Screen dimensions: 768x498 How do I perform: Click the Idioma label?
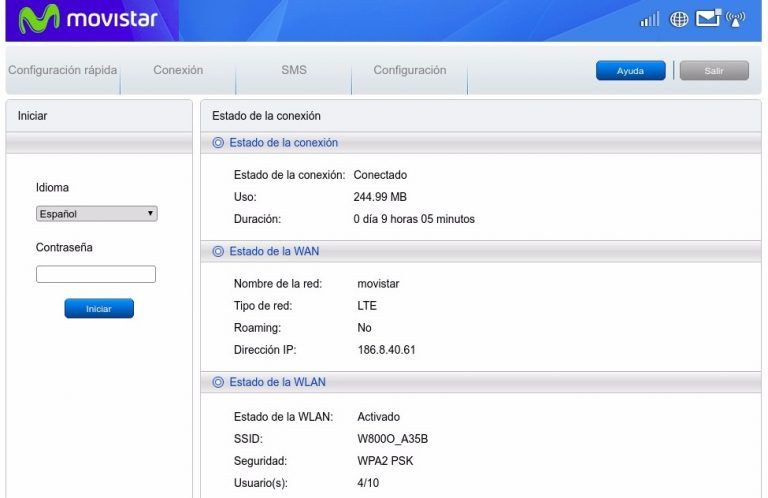52,188
